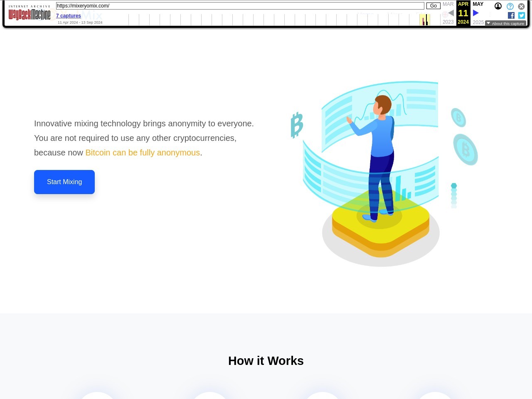Share capture on Twitter
This screenshot has height=399, width=532.
pyautogui.click(x=522, y=15)
